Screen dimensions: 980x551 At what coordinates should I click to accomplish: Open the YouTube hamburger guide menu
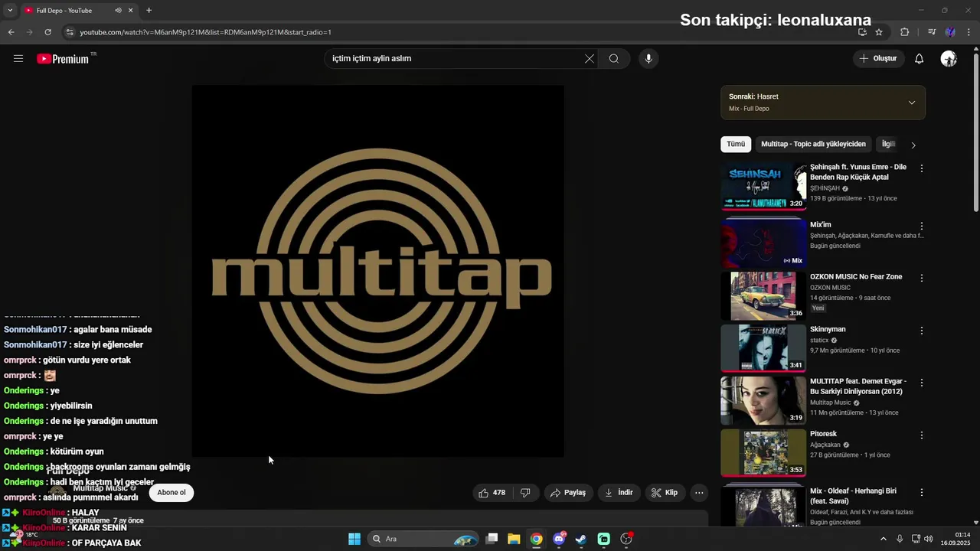[18, 58]
